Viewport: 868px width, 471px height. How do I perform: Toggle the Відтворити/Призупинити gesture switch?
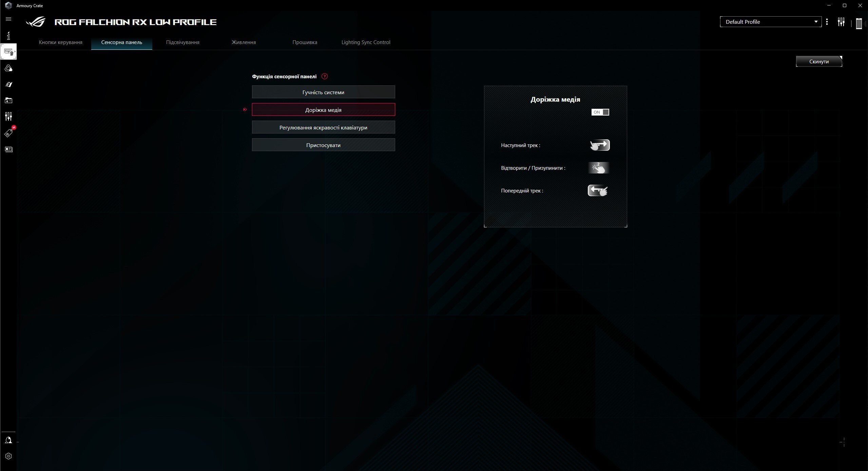(599, 168)
